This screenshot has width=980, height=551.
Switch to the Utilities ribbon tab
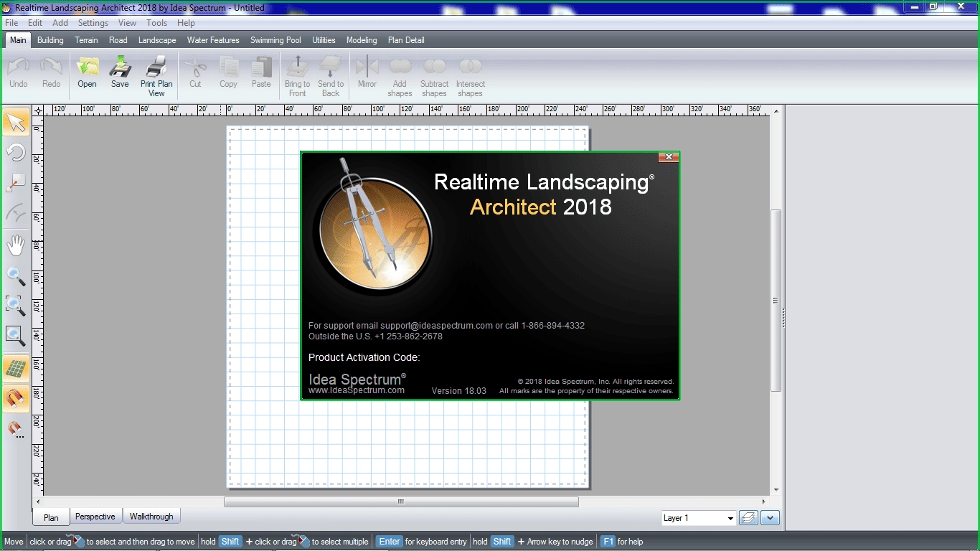point(324,40)
